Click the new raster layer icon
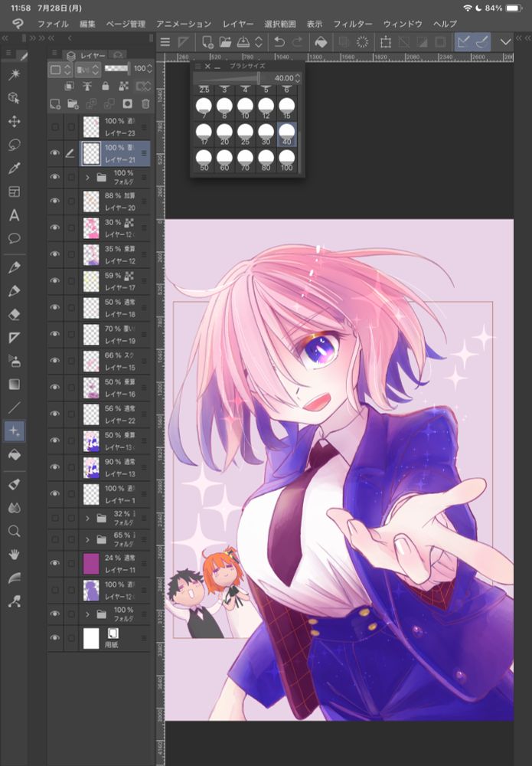This screenshot has width=532, height=766. (x=55, y=103)
